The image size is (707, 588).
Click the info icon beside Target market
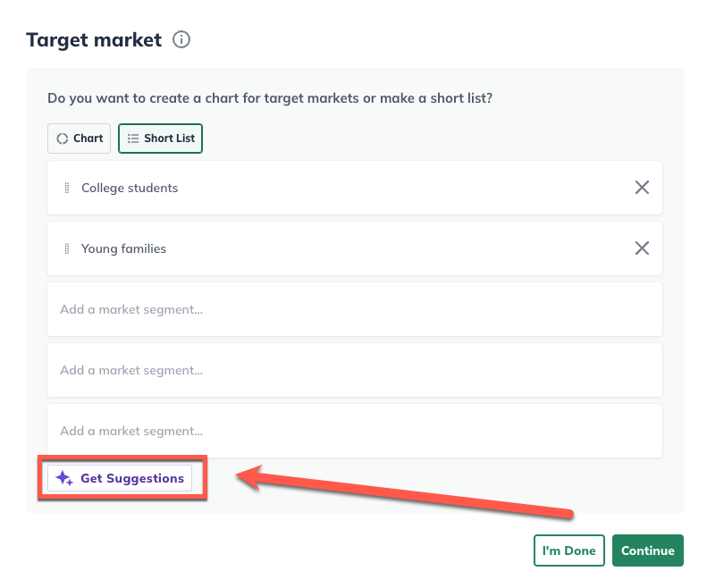pyautogui.click(x=181, y=40)
